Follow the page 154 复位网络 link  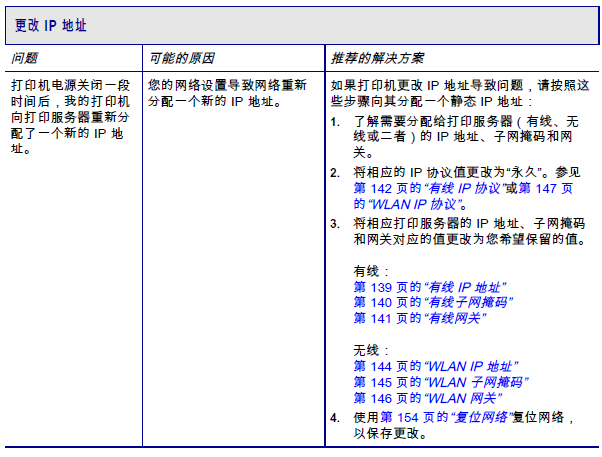[446, 417]
